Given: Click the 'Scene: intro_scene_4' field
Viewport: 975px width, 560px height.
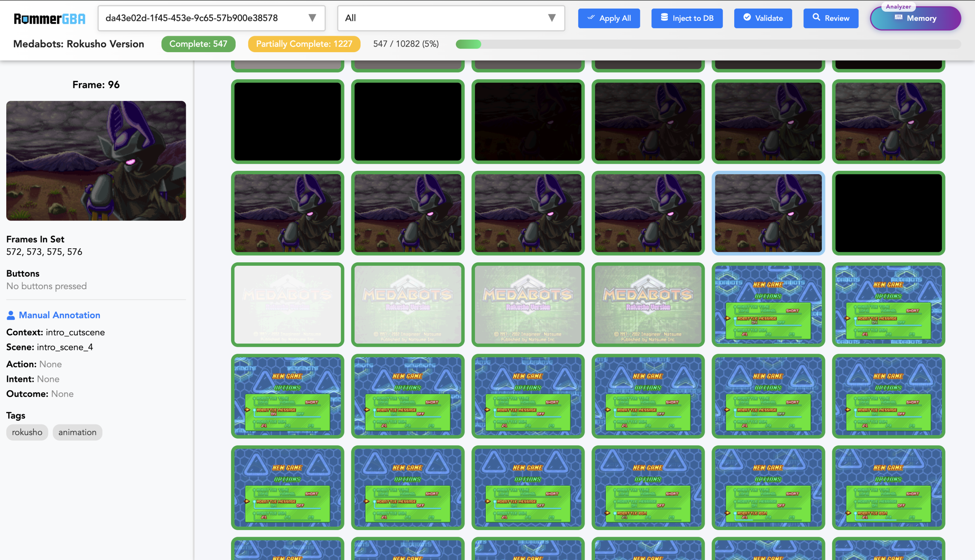Looking at the screenshot, I should (50, 347).
